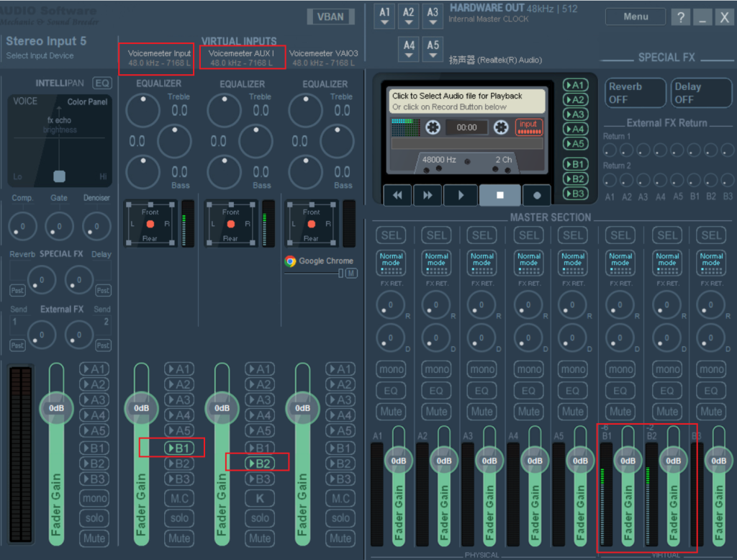Screen dimensions: 737x560
Task: Click the B1 master bus fader knob
Action: tap(628, 461)
